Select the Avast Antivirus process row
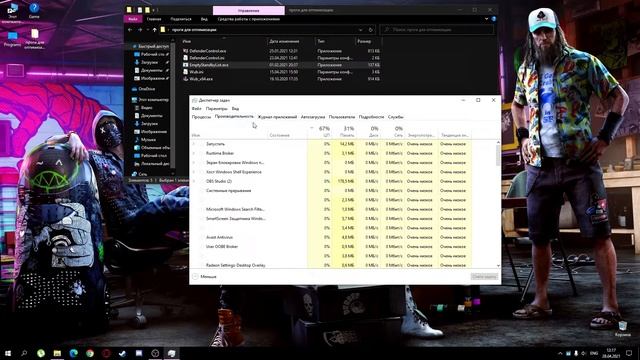 (331, 237)
